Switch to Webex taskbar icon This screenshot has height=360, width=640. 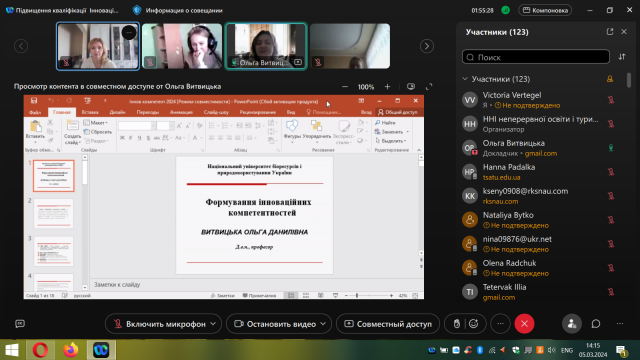tap(101, 350)
